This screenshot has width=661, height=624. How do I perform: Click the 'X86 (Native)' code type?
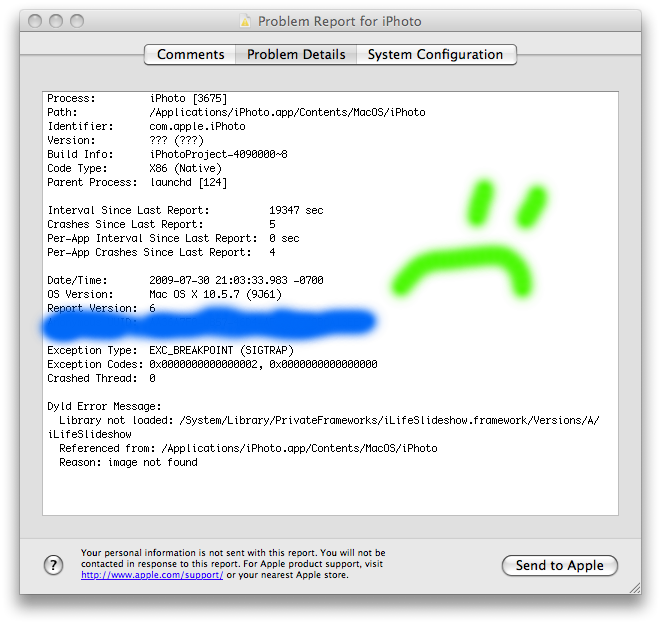point(185,168)
